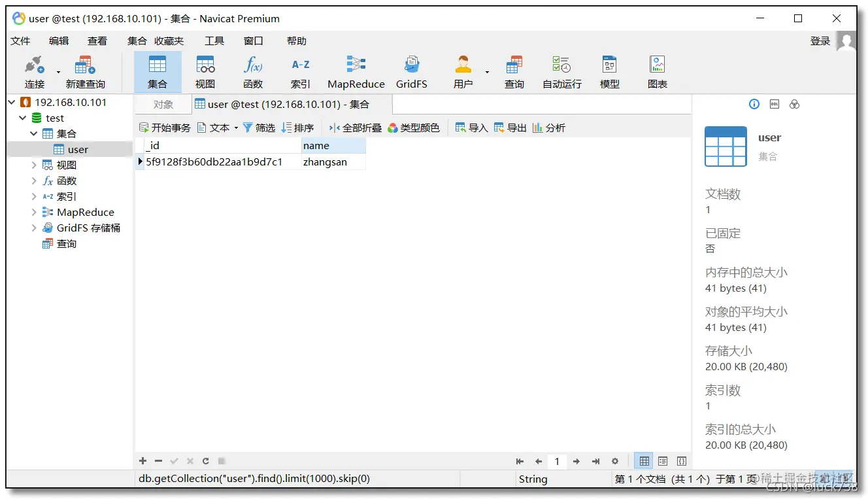Switch to JSON view

[681, 461]
